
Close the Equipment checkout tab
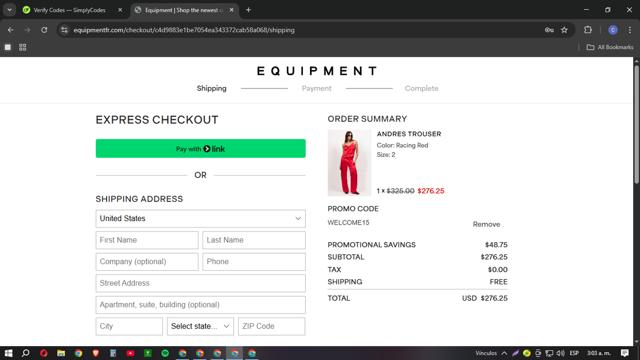pos(231,10)
